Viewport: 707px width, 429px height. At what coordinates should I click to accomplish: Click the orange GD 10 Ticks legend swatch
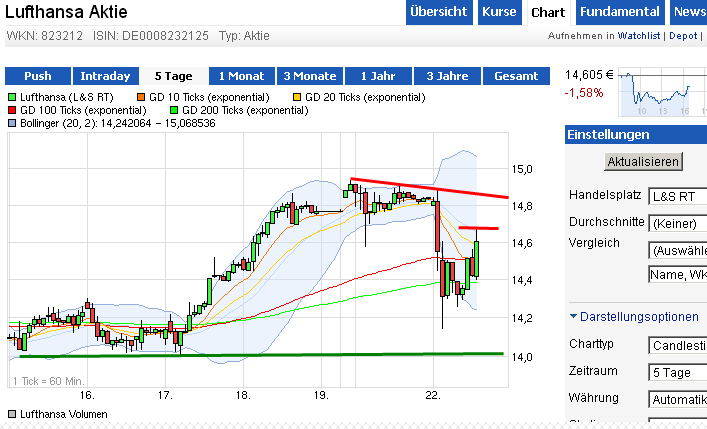click(141, 97)
